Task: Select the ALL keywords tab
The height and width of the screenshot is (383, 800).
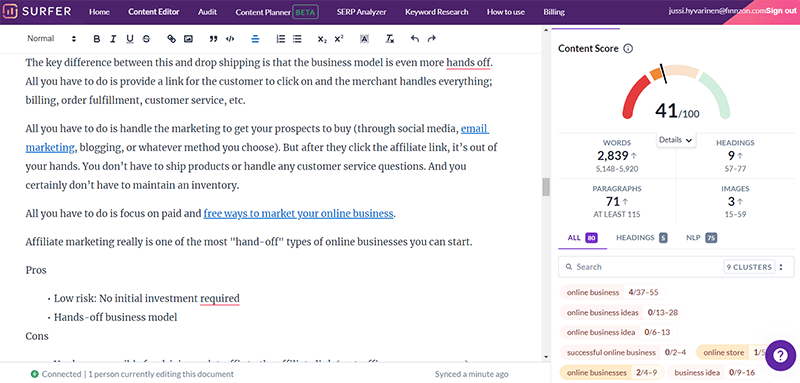Action: 582,238
